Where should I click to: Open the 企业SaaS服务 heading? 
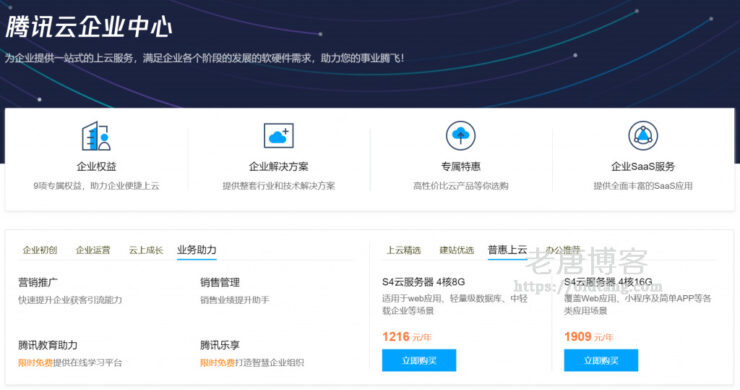point(643,166)
